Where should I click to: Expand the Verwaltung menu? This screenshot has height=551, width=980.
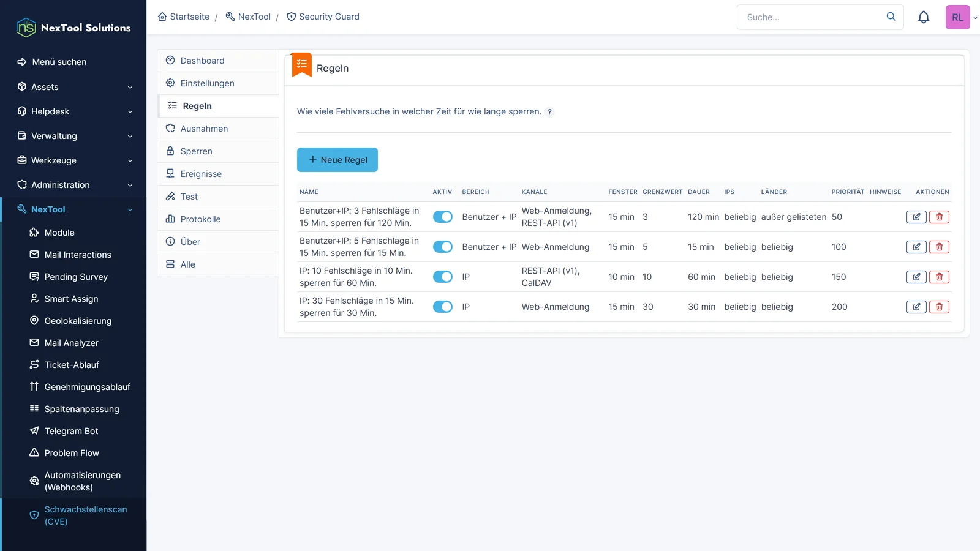[x=75, y=136]
